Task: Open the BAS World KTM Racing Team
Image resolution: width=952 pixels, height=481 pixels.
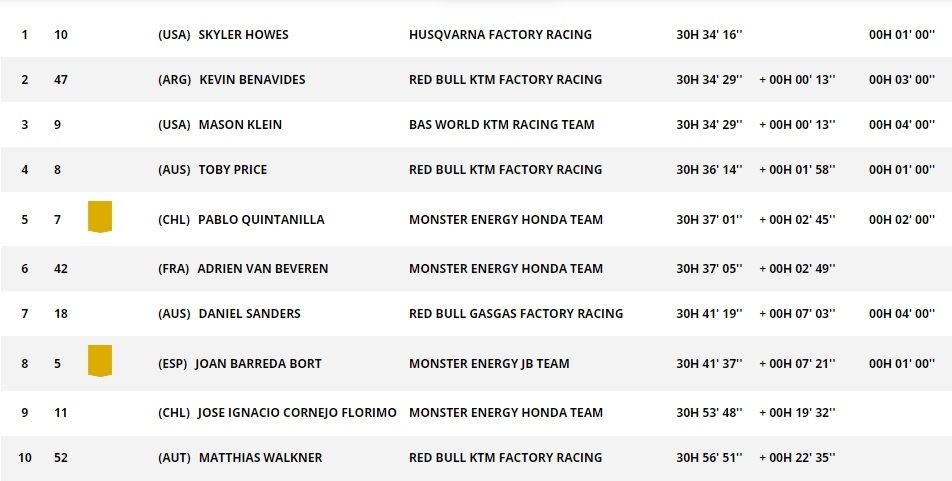Action: 501,125
